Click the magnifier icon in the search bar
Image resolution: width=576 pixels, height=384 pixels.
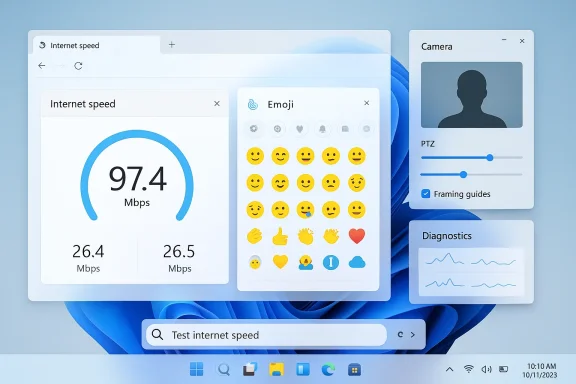pyautogui.click(x=157, y=335)
